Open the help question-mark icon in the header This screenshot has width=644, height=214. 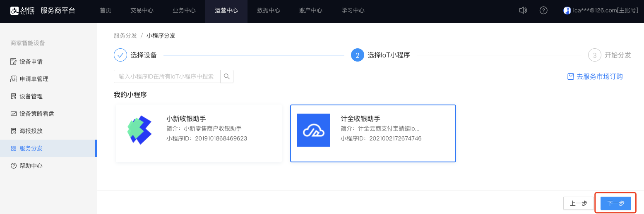pos(544,10)
